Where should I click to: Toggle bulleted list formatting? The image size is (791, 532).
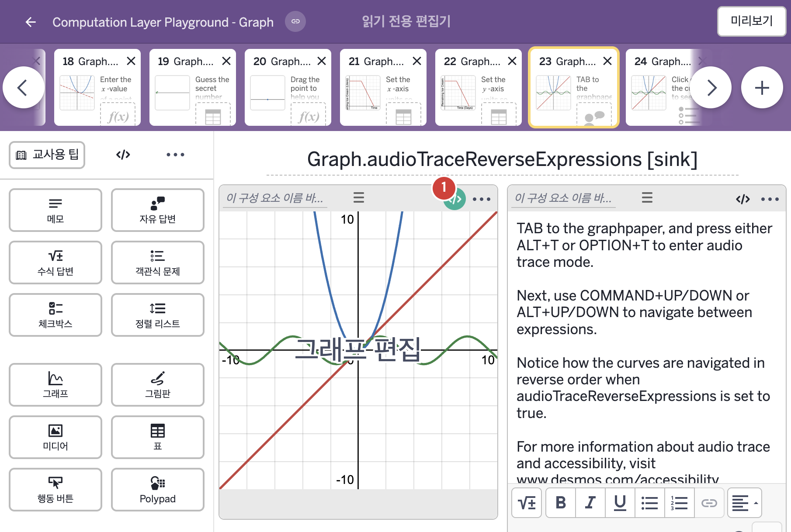tap(650, 503)
